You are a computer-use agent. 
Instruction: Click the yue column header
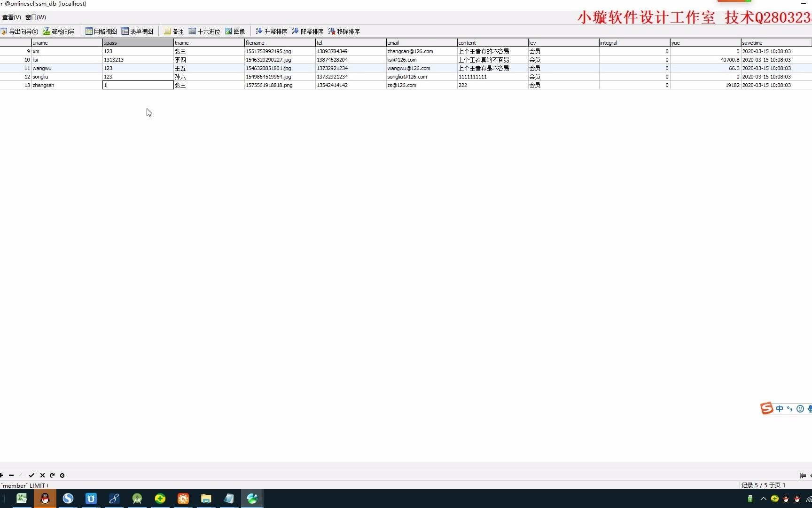(705, 43)
